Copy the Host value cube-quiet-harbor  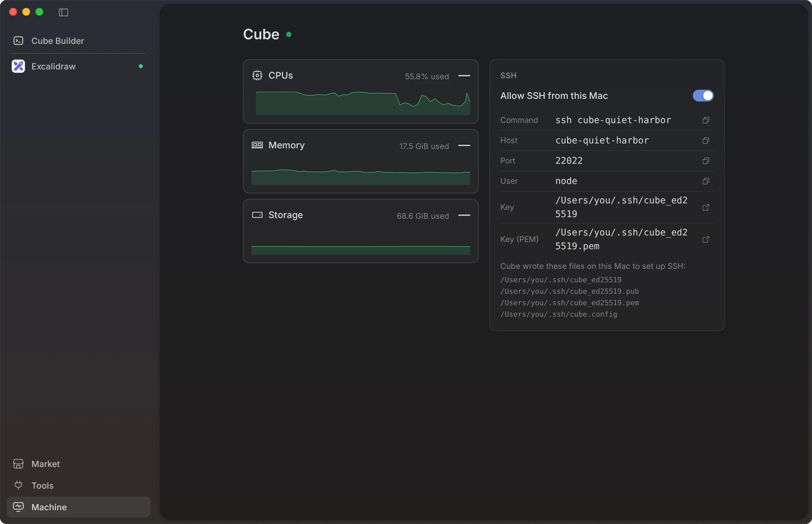point(706,140)
